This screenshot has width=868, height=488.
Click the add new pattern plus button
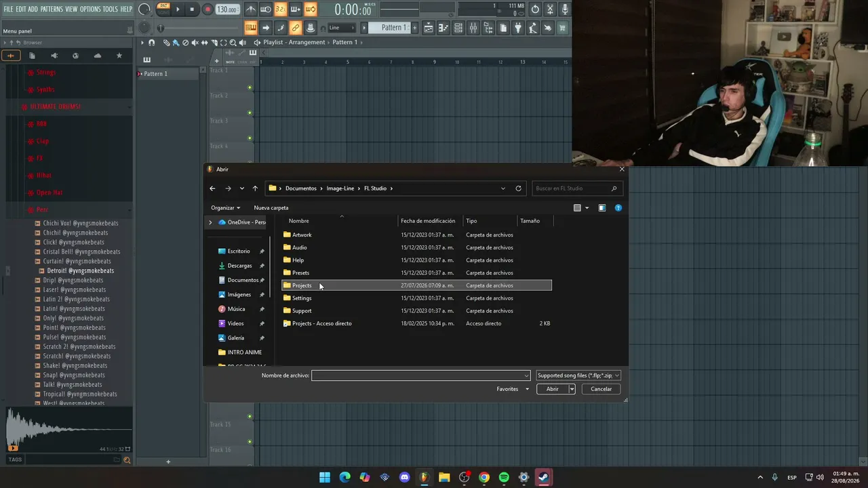pyautogui.click(x=414, y=28)
